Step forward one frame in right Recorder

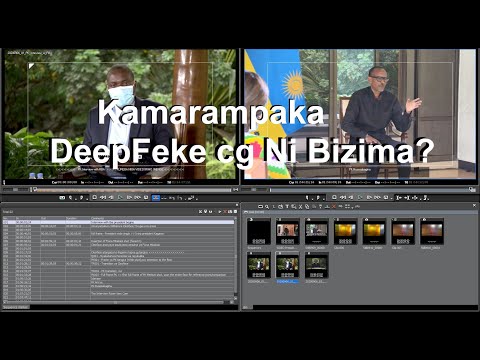[x=369, y=198]
